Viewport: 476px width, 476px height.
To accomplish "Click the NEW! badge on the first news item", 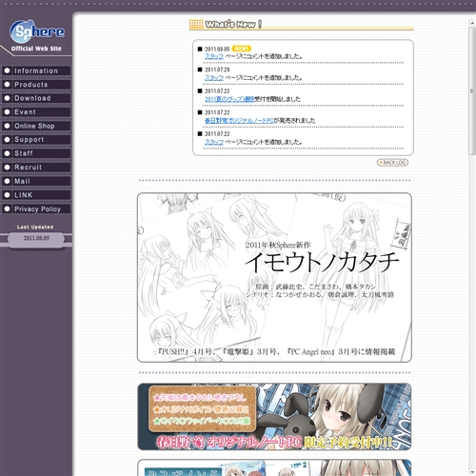I will pyautogui.click(x=242, y=49).
